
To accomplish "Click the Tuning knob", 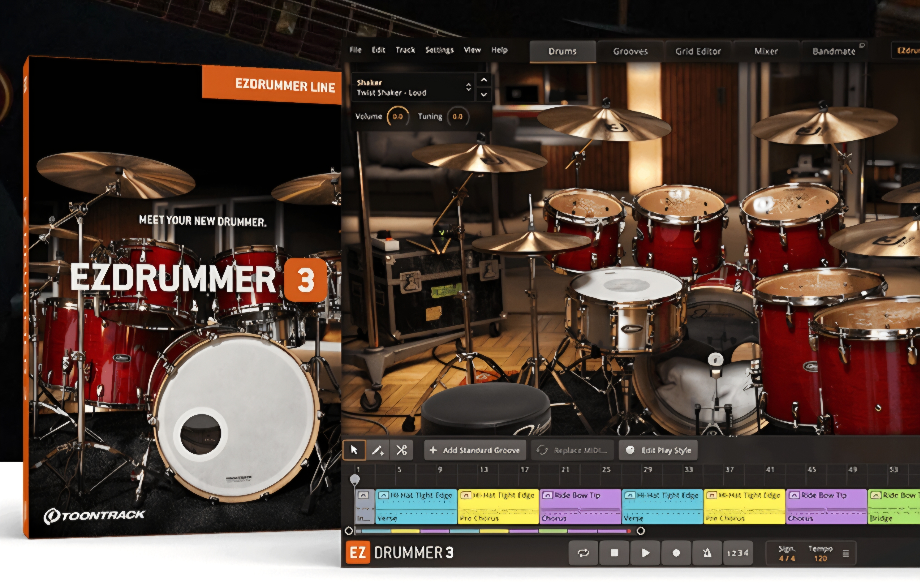I will coord(458,117).
